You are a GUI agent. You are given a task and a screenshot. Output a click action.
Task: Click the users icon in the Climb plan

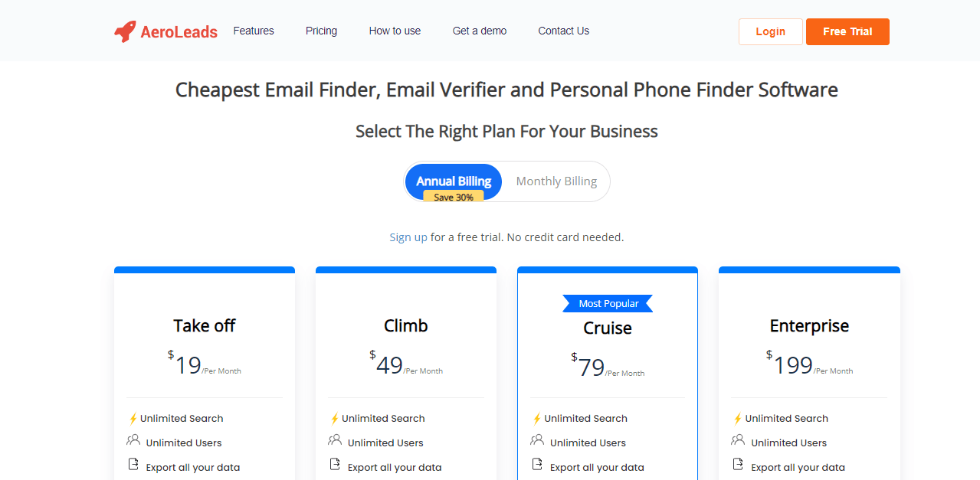point(335,440)
